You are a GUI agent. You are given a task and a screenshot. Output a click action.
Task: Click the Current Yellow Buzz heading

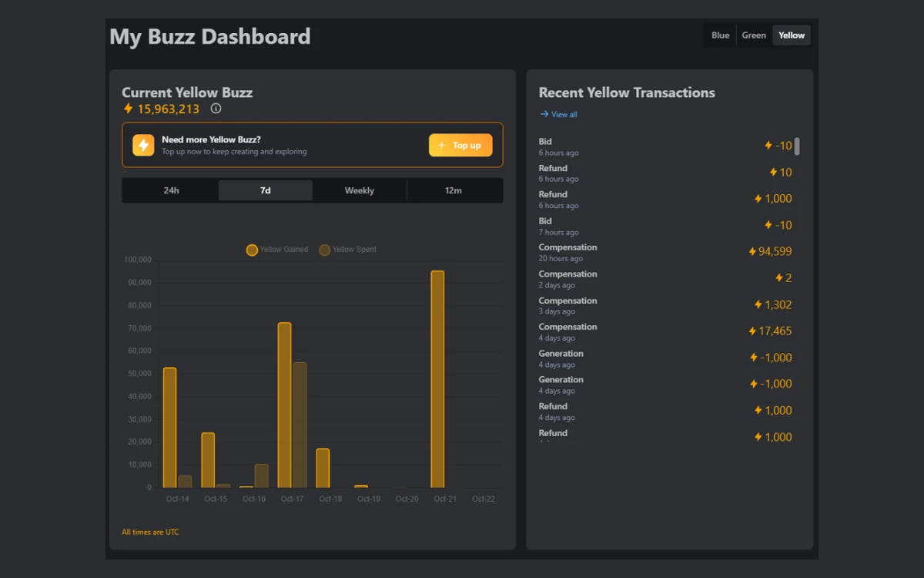[x=187, y=92]
